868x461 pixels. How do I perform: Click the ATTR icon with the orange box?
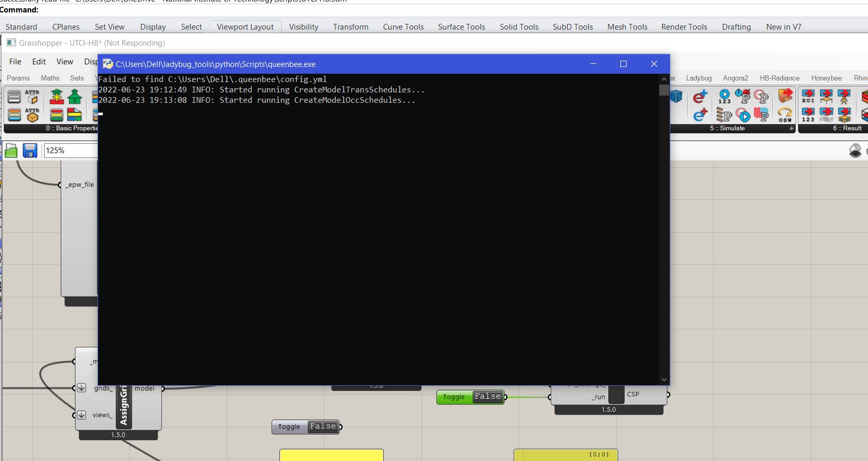tap(32, 115)
